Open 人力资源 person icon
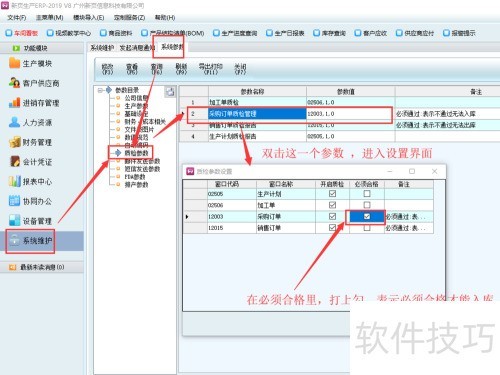 click(x=15, y=122)
